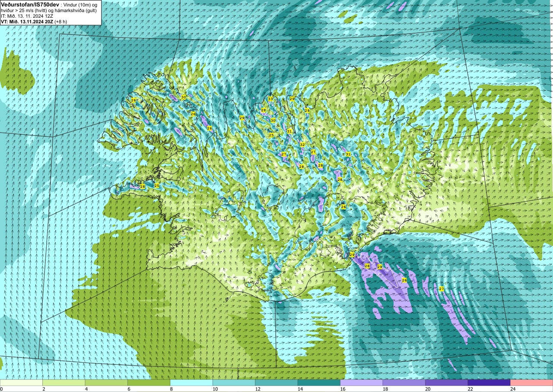The height and width of the screenshot is (392, 553).
Task: Click the VT: Mið. 13.11.2024 20Z (+8 h) line
Action: (x=34, y=21)
